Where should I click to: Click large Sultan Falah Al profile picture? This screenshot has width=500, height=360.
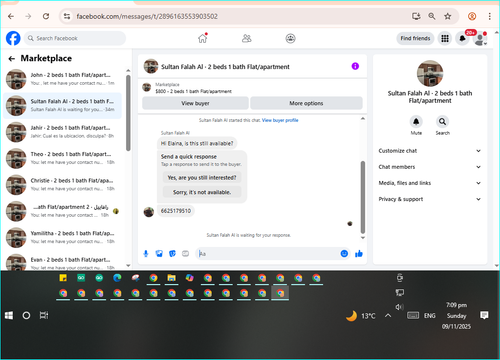pos(430,73)
